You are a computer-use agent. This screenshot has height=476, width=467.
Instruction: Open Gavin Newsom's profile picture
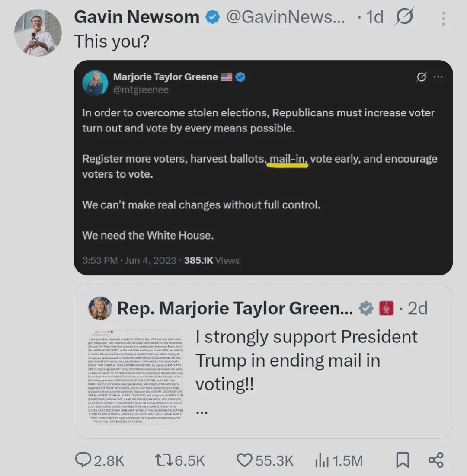point(38,32)
